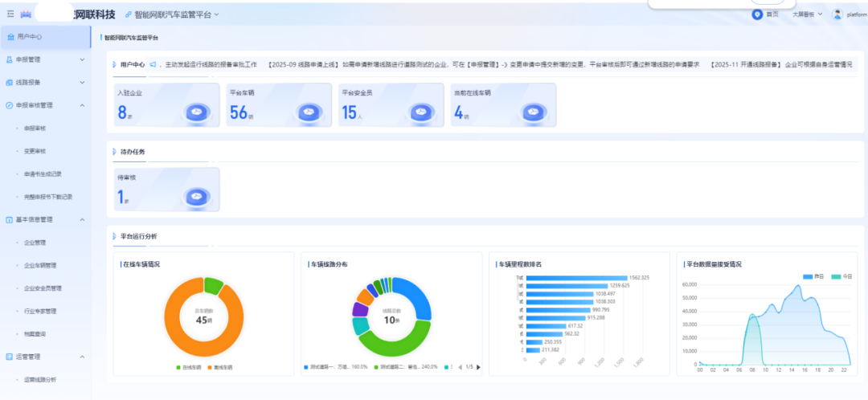Open 运营线路分析 in the sidebar
This screenshot has width=868, height=400.
(x=40, y=380)
